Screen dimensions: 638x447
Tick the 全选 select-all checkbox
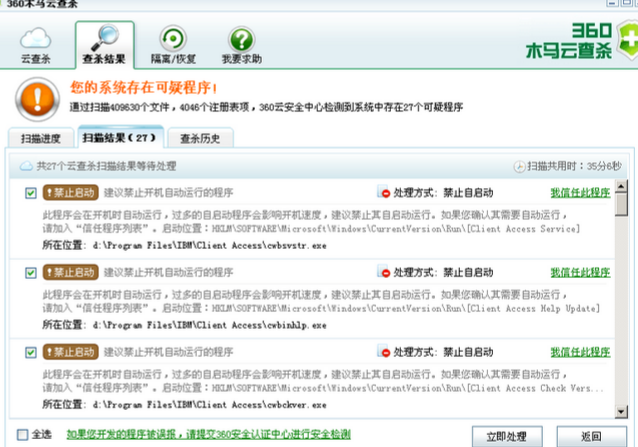point(23,435)
